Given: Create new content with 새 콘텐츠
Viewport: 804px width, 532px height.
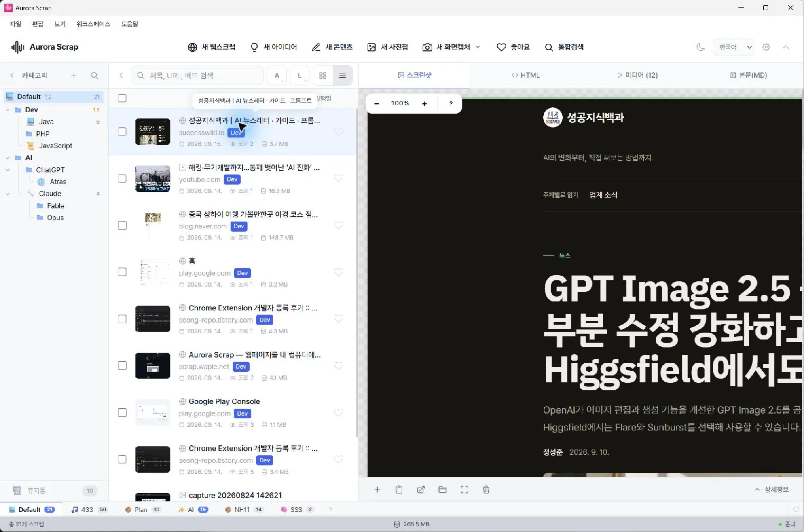Looking at the screenshot, I should 332,47.
